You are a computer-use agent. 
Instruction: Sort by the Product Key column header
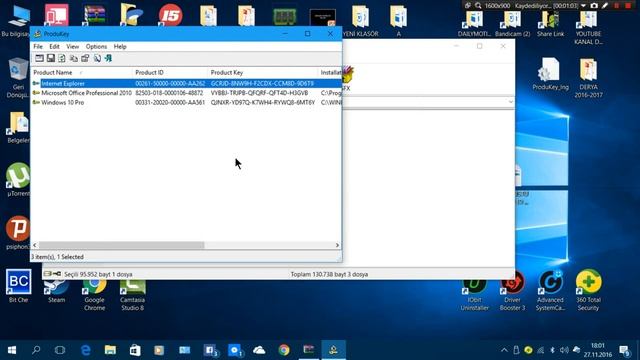tap(263, 72)
